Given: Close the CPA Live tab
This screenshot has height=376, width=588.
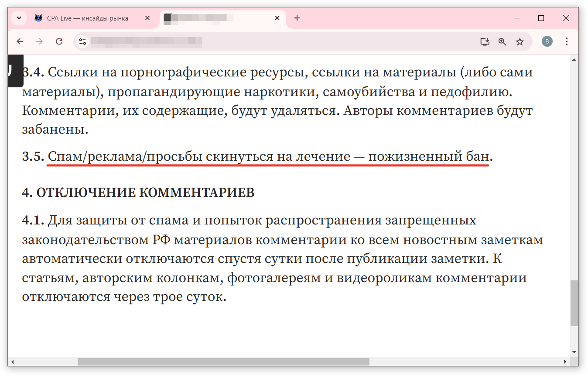Looking at the screenshot, I should click(x=147, y=18).
